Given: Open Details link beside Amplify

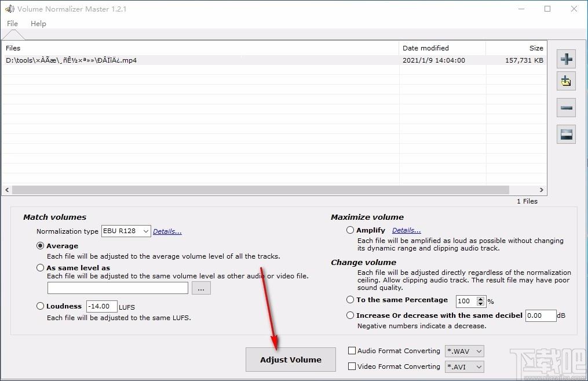Looking at the screenshot, I should click(407, 230).
